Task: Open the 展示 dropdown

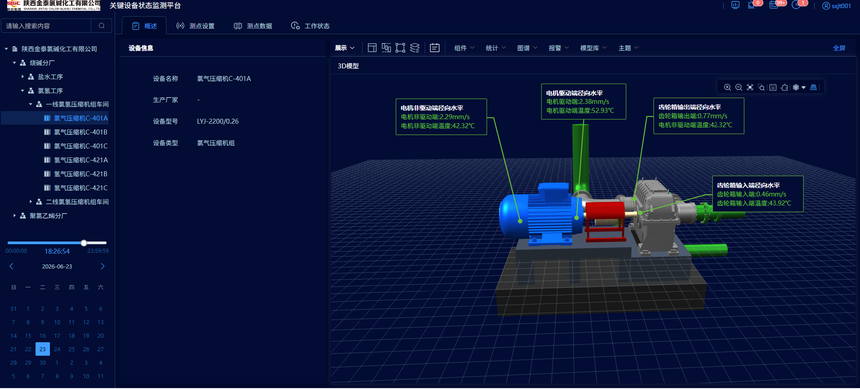Action: [344, 48]
